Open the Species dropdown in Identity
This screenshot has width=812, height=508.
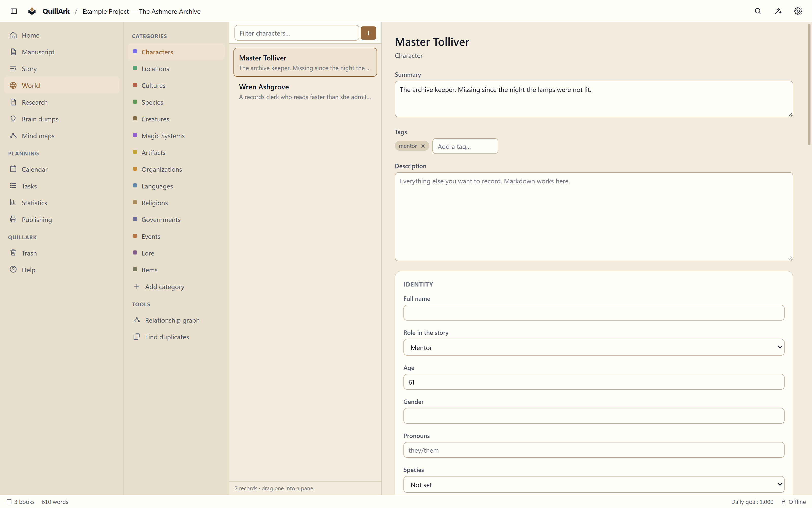[594, 484]
